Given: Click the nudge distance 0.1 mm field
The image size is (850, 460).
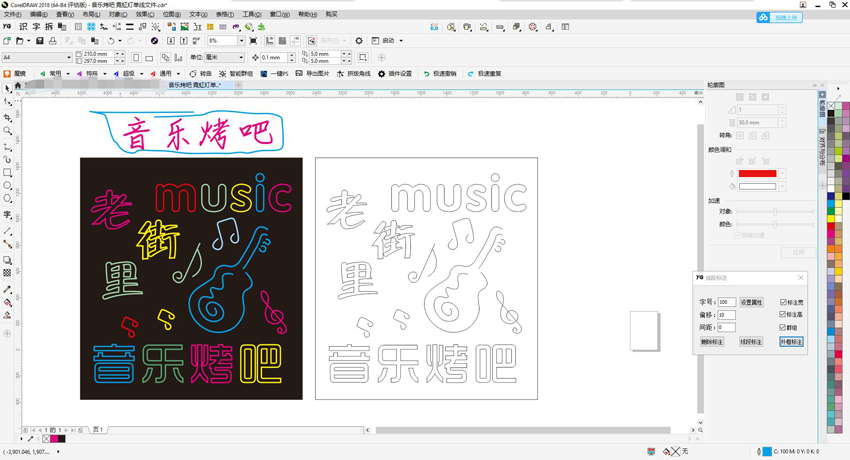Looking at the screenshot, I should tap(274, 57).
